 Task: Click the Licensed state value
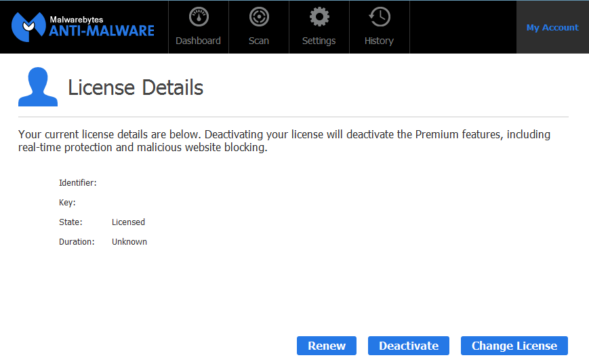point(128,222)
